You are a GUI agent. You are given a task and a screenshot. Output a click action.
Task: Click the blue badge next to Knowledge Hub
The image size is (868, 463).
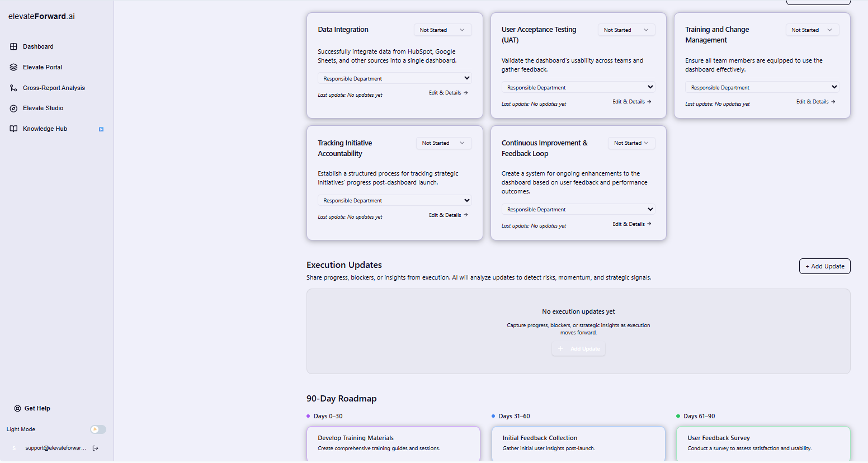click(101, 129)
